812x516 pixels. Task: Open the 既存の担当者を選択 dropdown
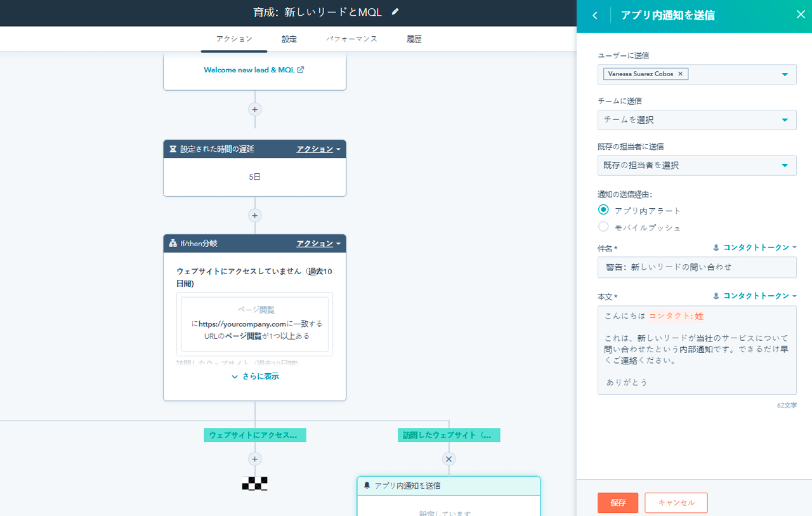697,166
